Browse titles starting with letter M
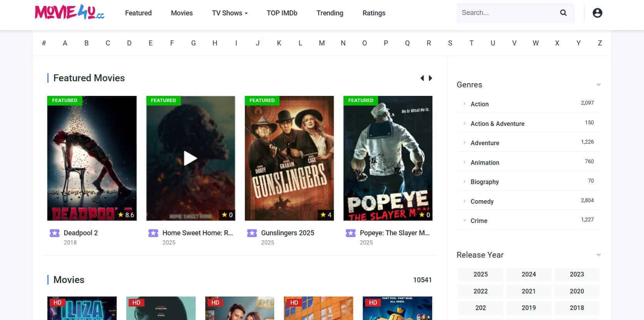Image resolution: width=644 pixels, height=320 pixels. [322, 43]
